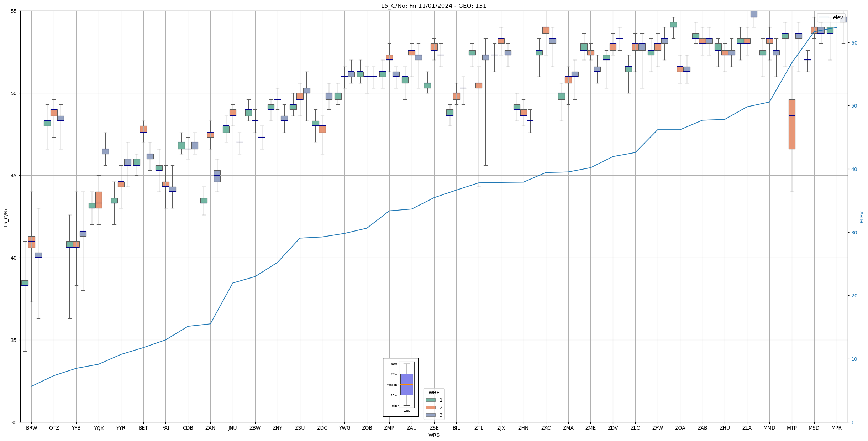
Task: Click the orange WRE 2 legend swatch
Action: coord(430,408)
